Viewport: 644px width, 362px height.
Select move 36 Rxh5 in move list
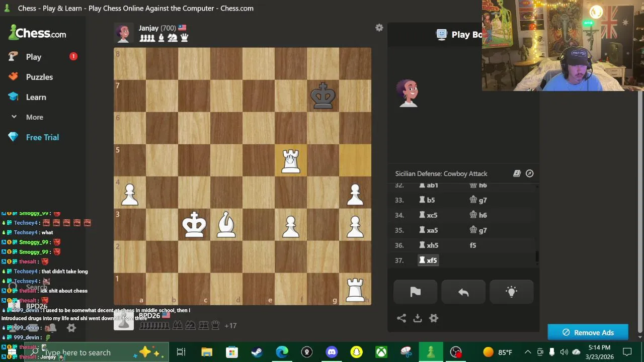point(429,245)
